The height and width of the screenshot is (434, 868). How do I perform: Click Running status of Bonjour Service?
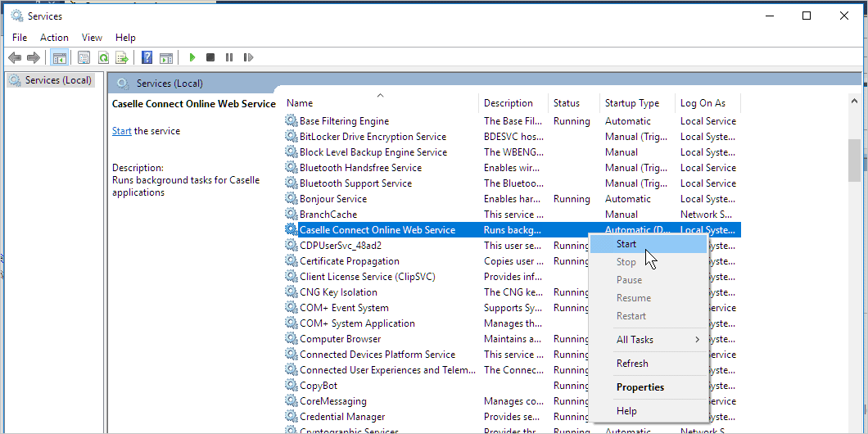click(x=572, y=198)
